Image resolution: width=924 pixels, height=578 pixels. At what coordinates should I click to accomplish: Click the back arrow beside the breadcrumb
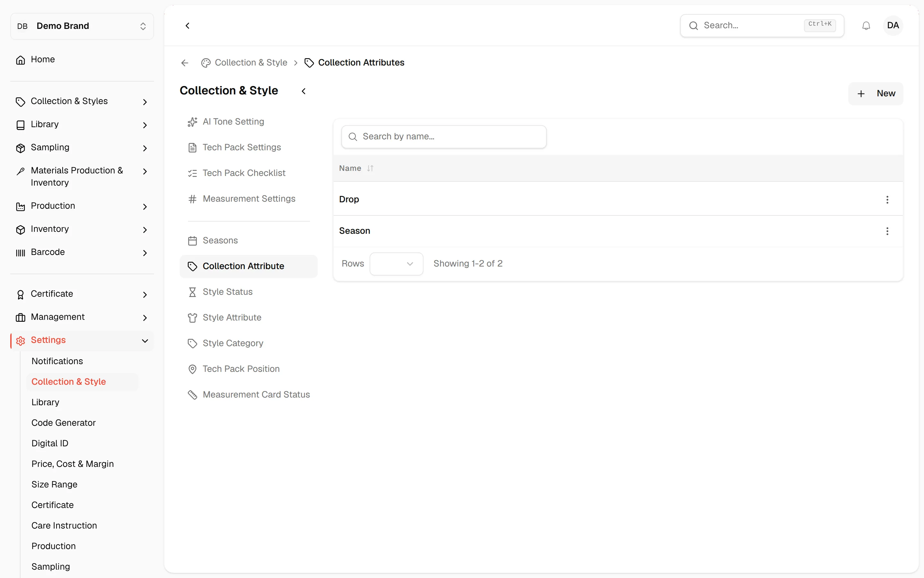(185, 63)
